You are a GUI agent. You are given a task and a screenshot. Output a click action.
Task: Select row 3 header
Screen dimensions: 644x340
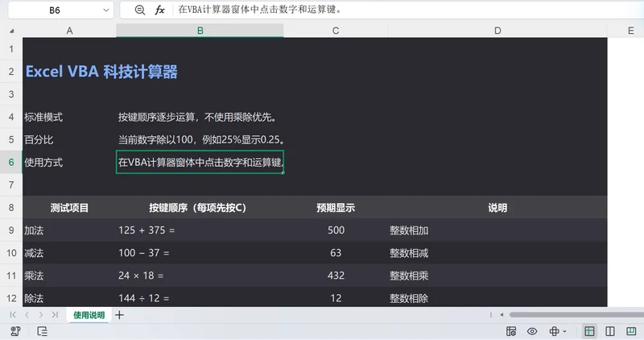pos(11,94)
